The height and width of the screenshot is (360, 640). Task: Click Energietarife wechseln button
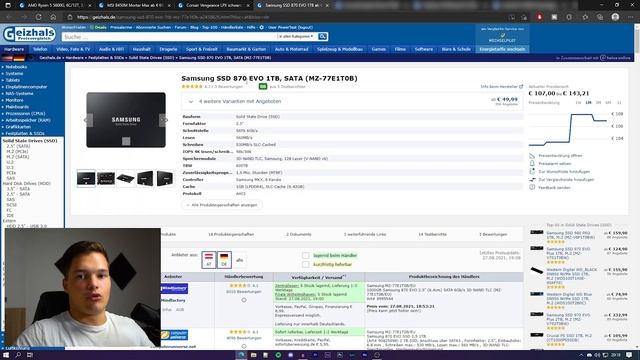pos(502,49)
